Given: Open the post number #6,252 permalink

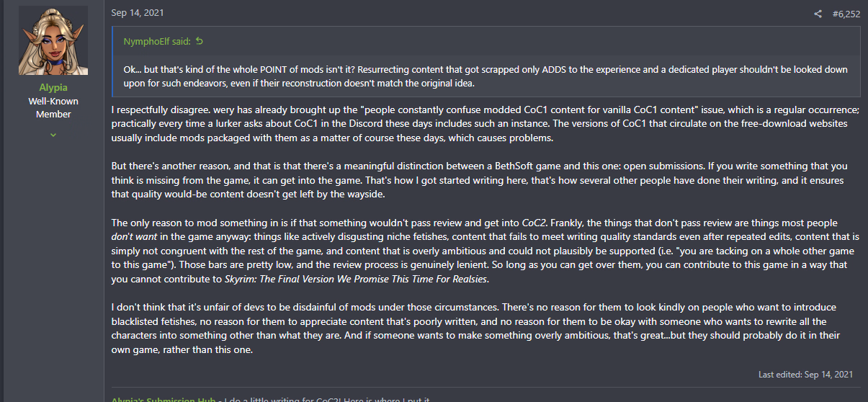Looking at the screenshot, I should tap(846, 14).
